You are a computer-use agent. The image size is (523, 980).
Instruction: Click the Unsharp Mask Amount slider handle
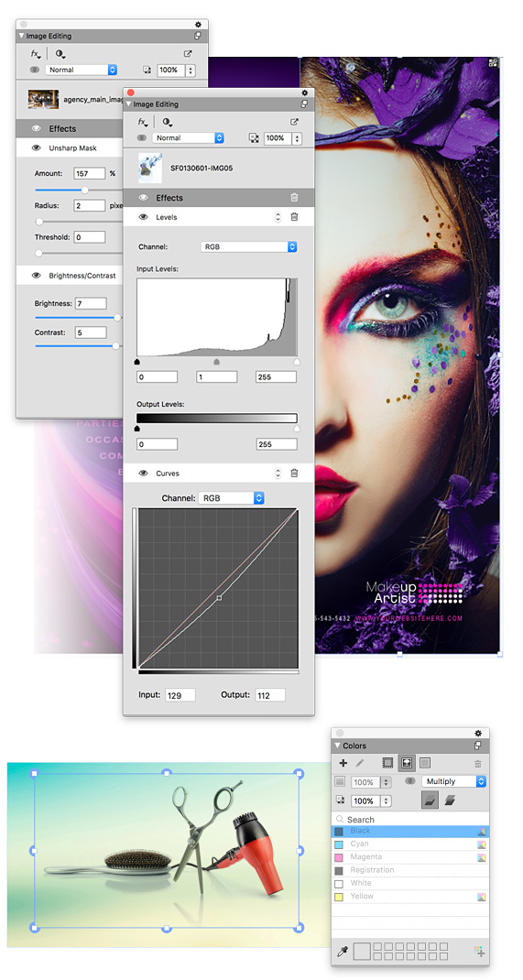[85, 190]
